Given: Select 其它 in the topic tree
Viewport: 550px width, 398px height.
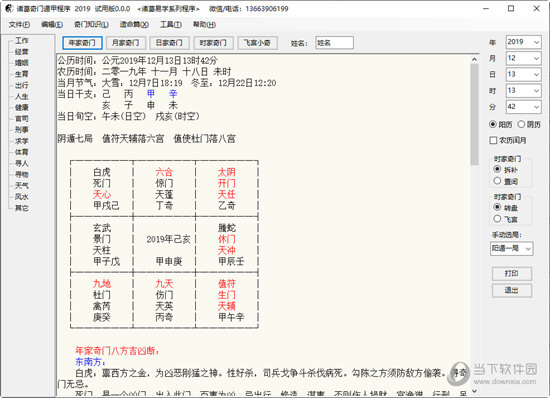Looking at the screenshot, I should [21, 208].
